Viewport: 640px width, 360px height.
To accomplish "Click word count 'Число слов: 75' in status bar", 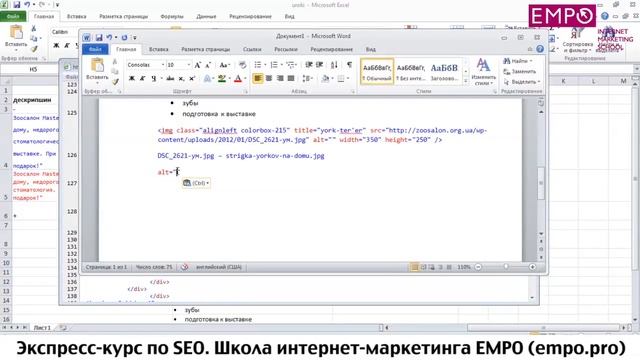I will pyautogui.click(x=154, y=267).
